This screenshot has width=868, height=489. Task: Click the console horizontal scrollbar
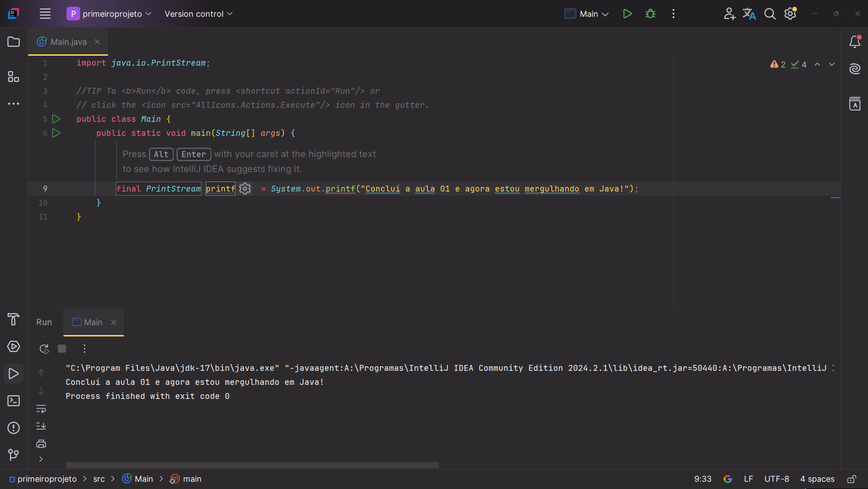(252, 465)
